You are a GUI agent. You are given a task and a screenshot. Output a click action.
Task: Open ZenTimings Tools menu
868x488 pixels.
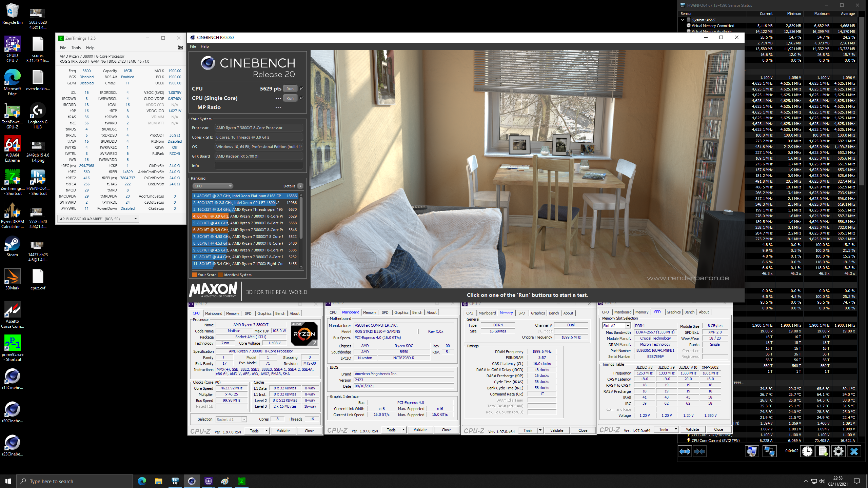(76, 48)
